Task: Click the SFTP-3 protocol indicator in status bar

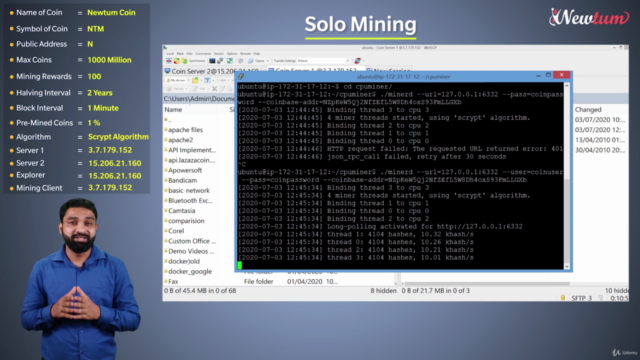Action: (581, 298)
